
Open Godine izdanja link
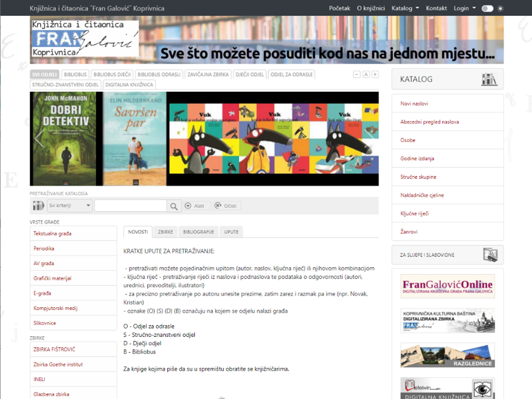tap(447, 158)
